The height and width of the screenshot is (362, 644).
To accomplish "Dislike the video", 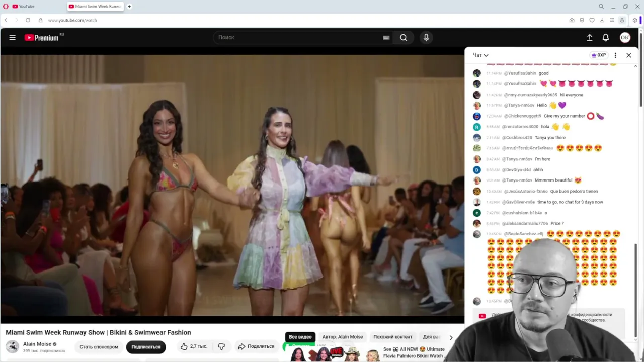I will tap(221, 346).
